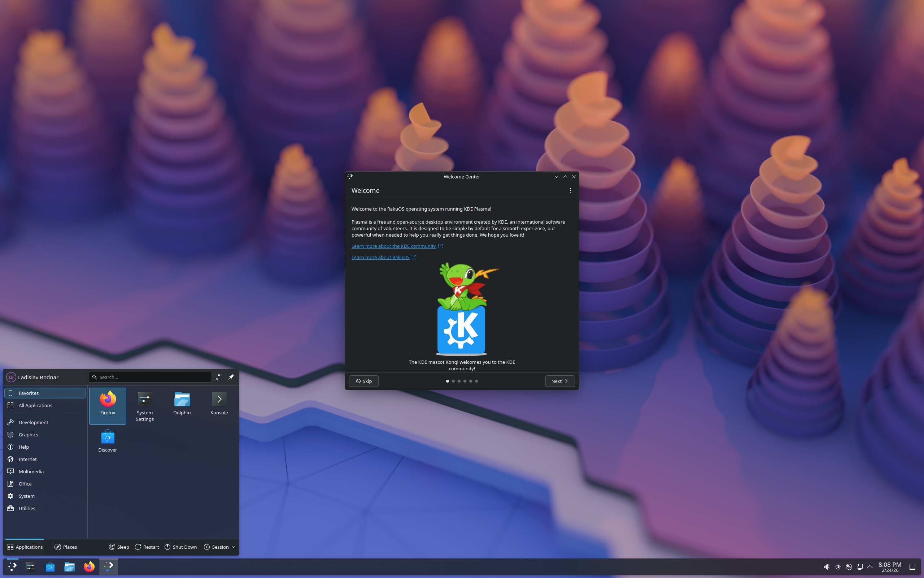Launch Firefox from Favorites grid
Viewport: 924px width, 578px height.
pos(108,406)
